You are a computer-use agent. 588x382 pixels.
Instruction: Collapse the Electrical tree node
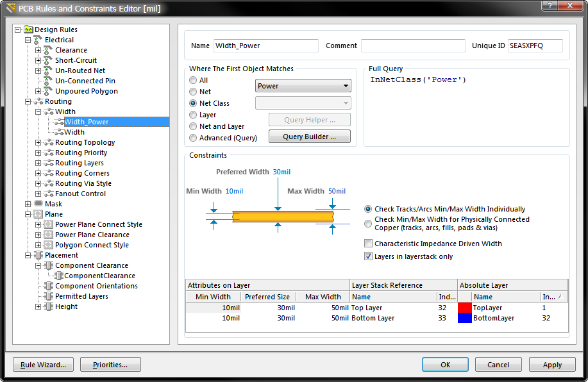[x=28, y=40]
